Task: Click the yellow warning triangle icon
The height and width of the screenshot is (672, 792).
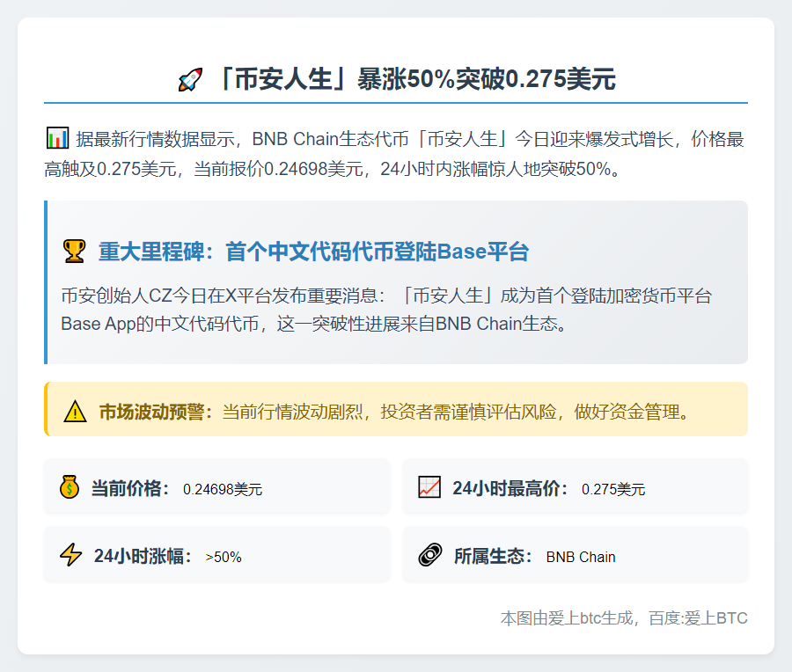Action: tap(76, 411)
